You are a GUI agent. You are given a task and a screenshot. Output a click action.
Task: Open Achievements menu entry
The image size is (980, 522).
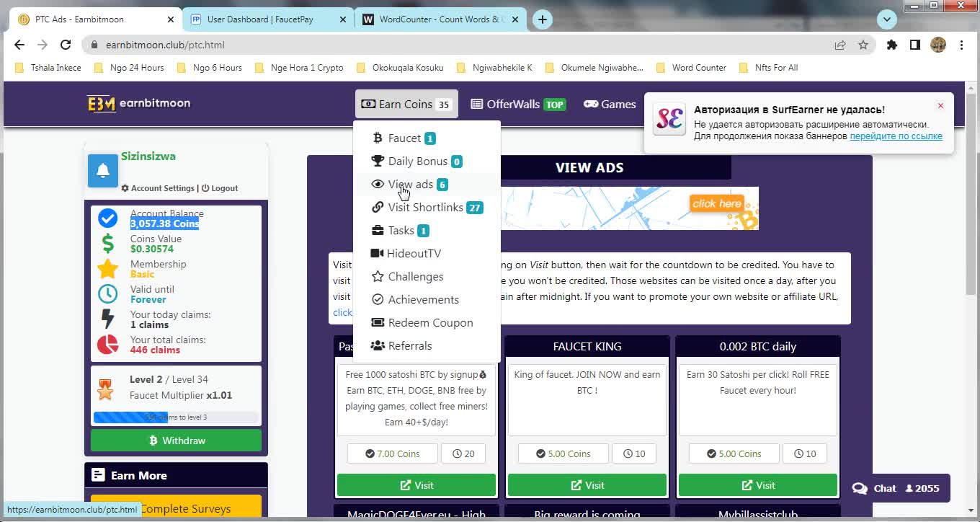pos(427,300)
